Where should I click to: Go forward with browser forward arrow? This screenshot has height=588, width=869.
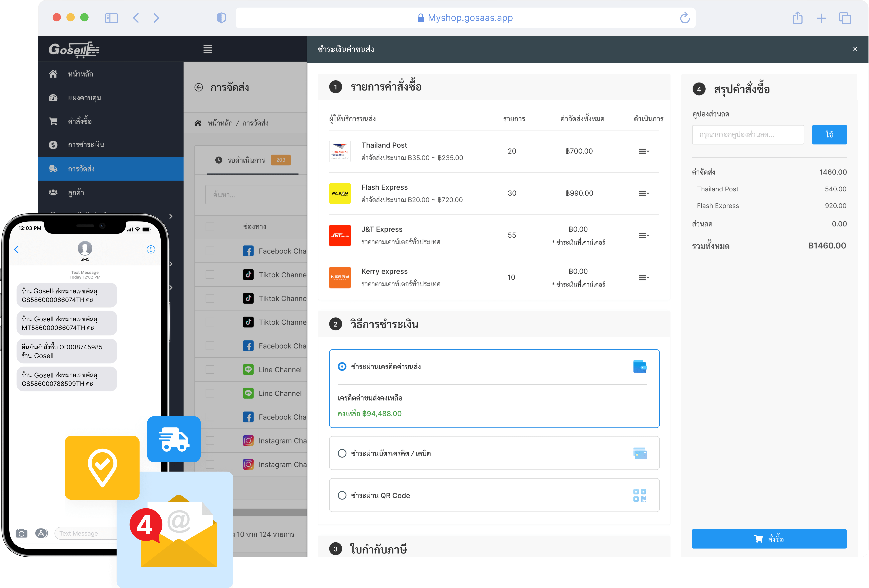pyautogui.click(x=156, y=18)
